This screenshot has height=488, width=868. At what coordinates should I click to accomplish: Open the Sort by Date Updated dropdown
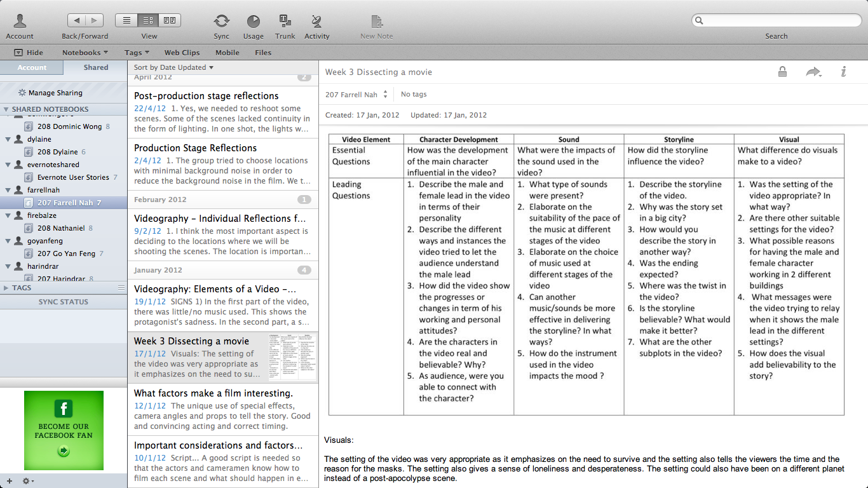point(173,67)
